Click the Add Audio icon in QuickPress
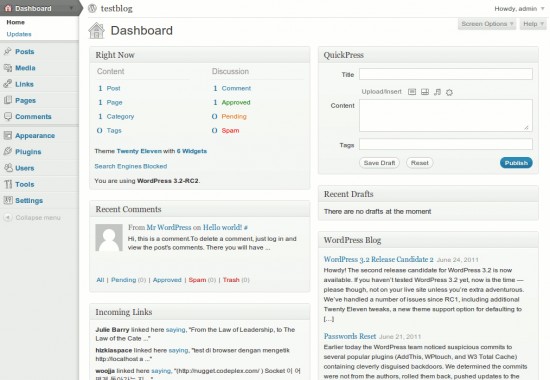Screen dimensions: 550x380 pos(437,92)
